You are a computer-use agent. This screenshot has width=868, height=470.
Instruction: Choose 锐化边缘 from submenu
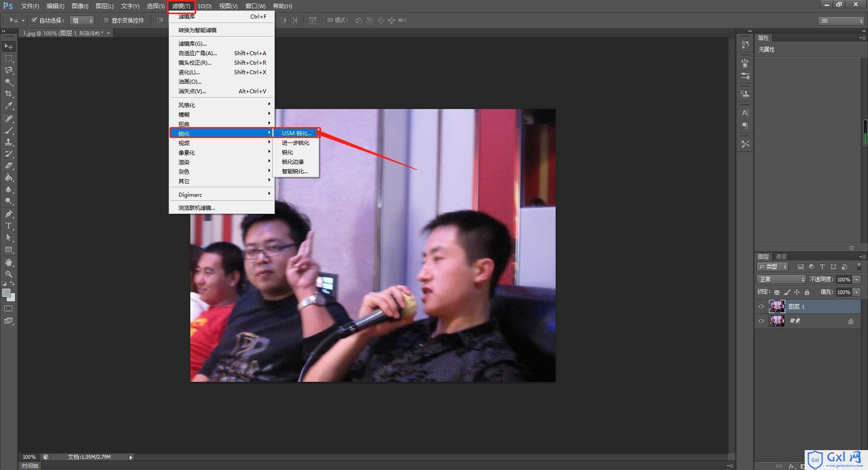(297, 161)
